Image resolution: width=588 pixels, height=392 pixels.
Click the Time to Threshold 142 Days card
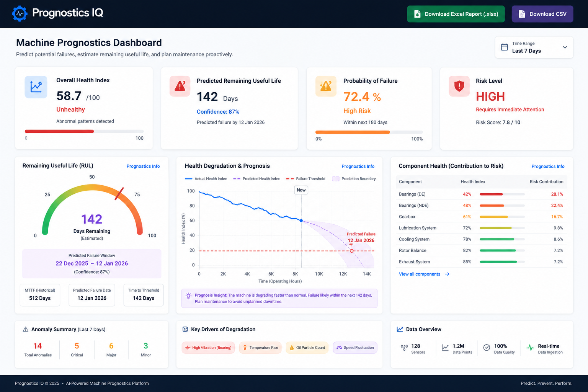coord(144,295)
